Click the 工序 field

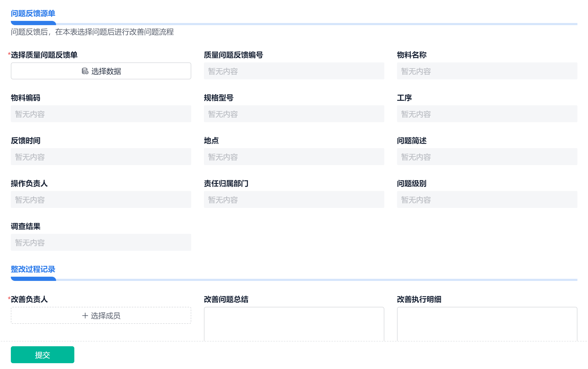[487, 114]
